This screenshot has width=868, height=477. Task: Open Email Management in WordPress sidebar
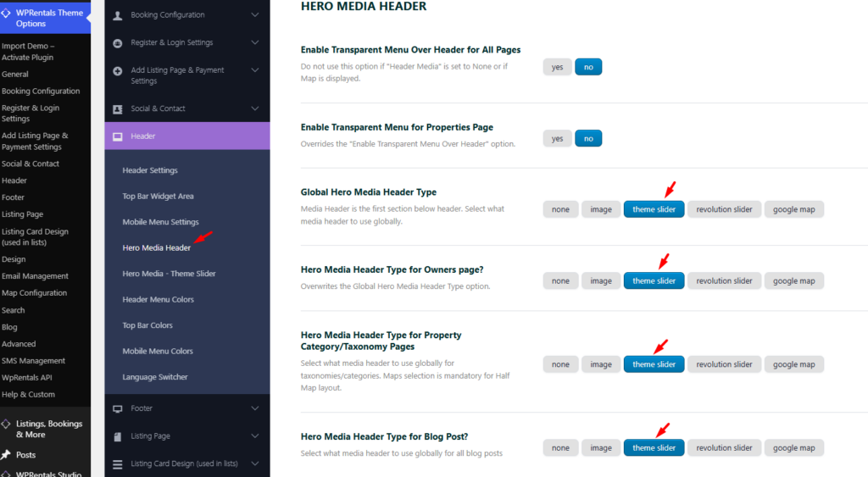35,276
